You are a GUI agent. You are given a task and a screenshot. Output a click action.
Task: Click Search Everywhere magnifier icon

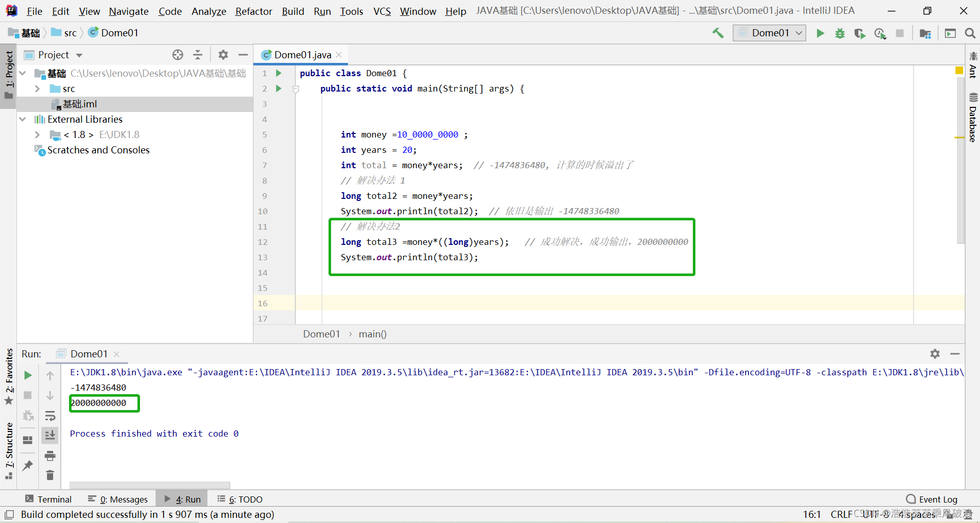tap(970, 33)
